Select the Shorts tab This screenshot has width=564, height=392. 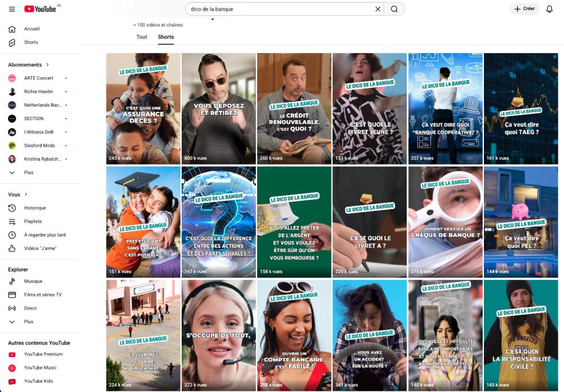(166, 37)
